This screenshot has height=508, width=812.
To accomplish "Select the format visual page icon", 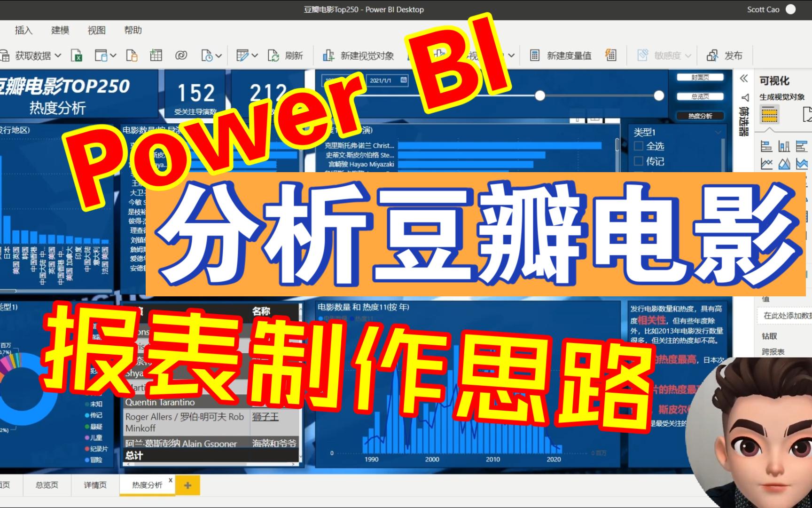I will click(x=807, y=114).
